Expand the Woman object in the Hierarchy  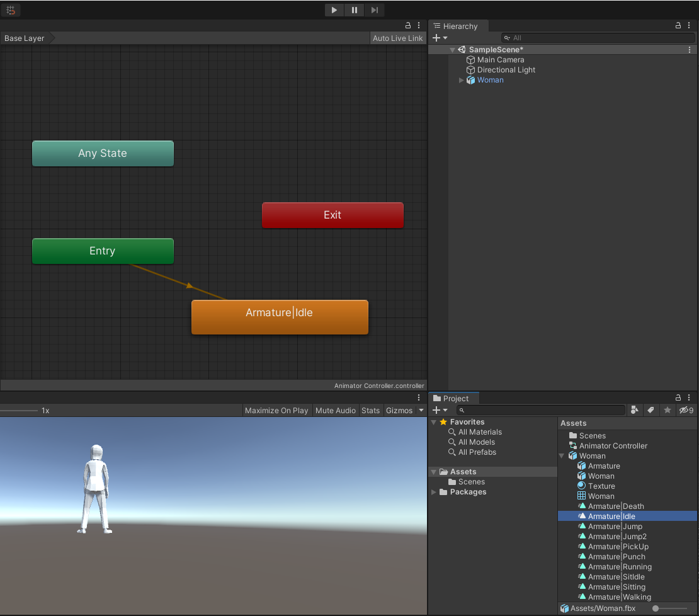tap(461, 80)
